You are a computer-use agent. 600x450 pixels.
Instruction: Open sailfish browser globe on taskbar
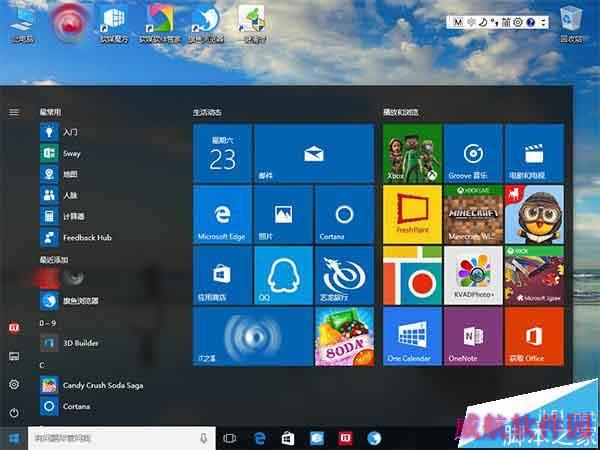[374, 439]
